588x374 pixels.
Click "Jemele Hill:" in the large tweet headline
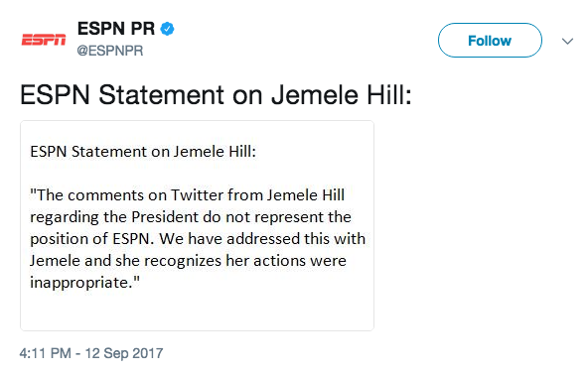pos(342,95)
